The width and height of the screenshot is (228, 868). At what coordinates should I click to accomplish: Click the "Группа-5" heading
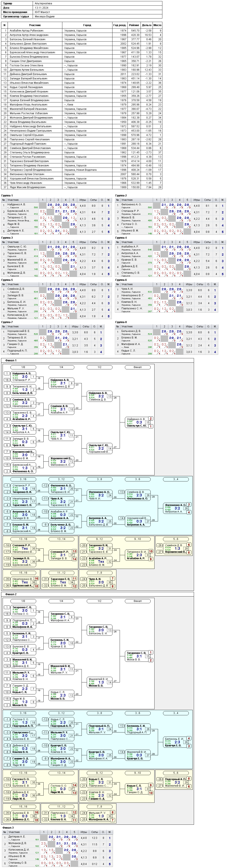tap(7, 280)
